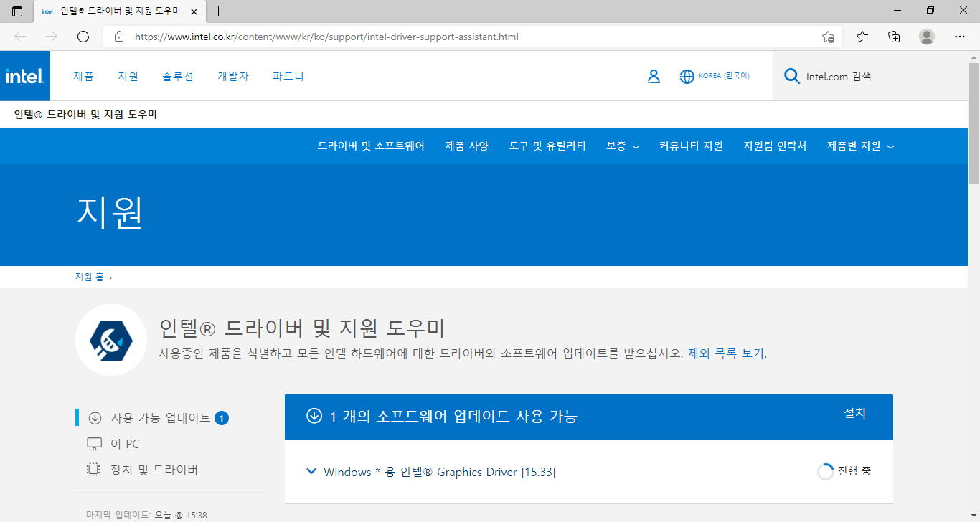
Task: Click the update count badge showing 1
Action: click(222, 418)
